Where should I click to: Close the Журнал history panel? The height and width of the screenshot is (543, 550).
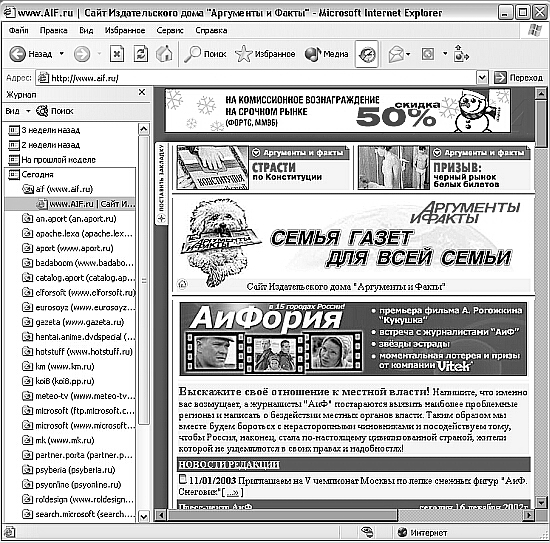142,92
